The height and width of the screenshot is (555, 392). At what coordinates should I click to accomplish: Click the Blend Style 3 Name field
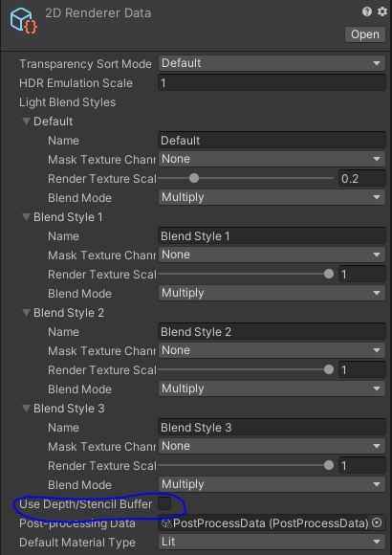click(x=272, y=427)
